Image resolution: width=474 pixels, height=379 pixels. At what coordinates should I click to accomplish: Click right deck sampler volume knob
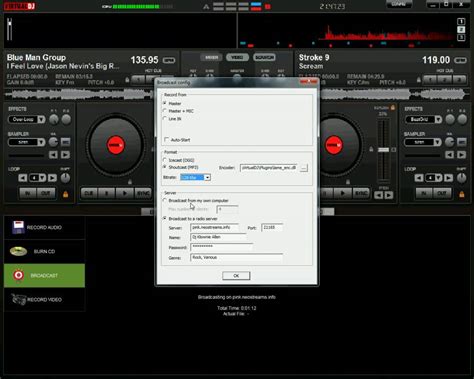pos(449,142)
